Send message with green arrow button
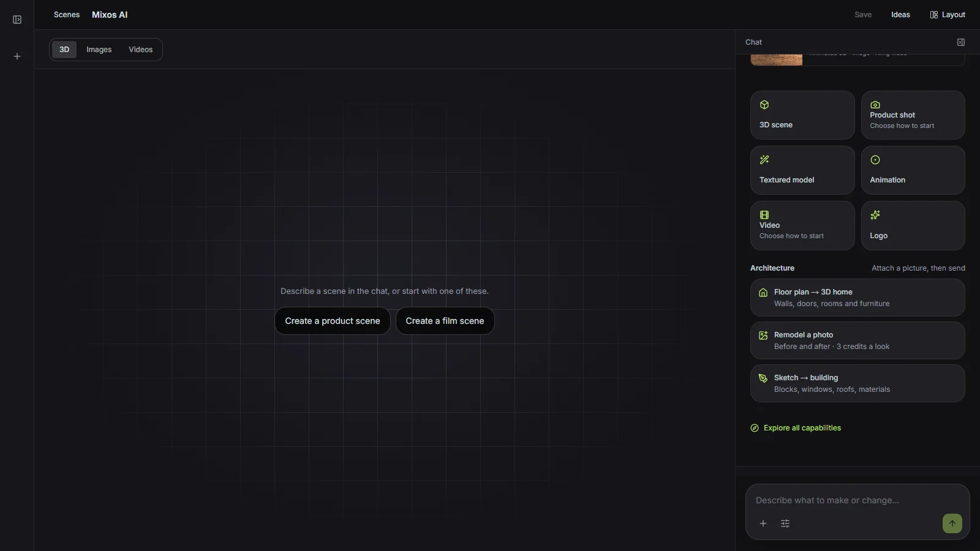The image size is (980, 551). point(952,523)
